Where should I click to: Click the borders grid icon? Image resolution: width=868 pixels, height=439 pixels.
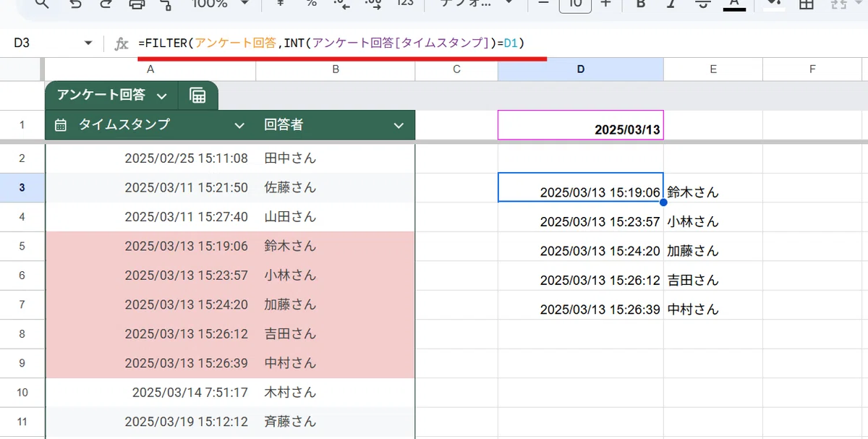pyautogui.click(x=807, y=4)
